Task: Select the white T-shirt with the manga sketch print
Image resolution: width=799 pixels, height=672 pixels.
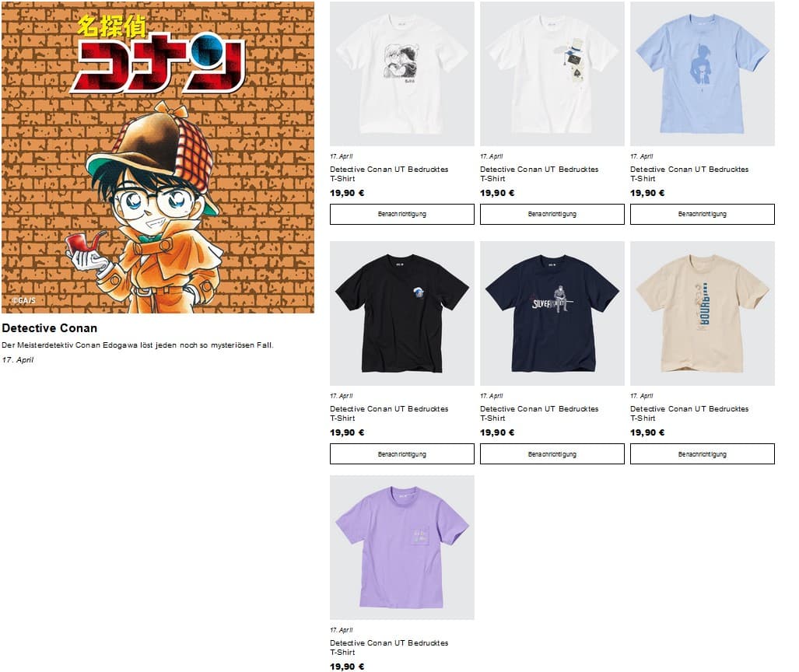Action: tap(402, 74)
